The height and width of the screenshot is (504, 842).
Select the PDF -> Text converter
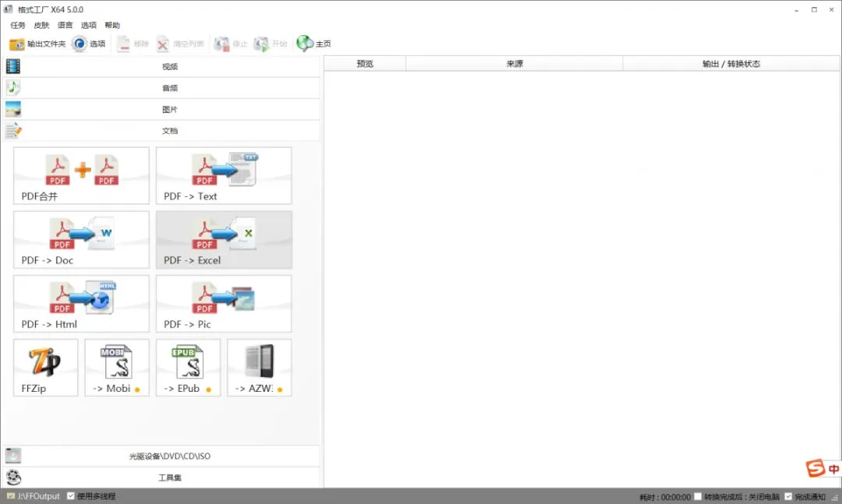pos(224,176)
